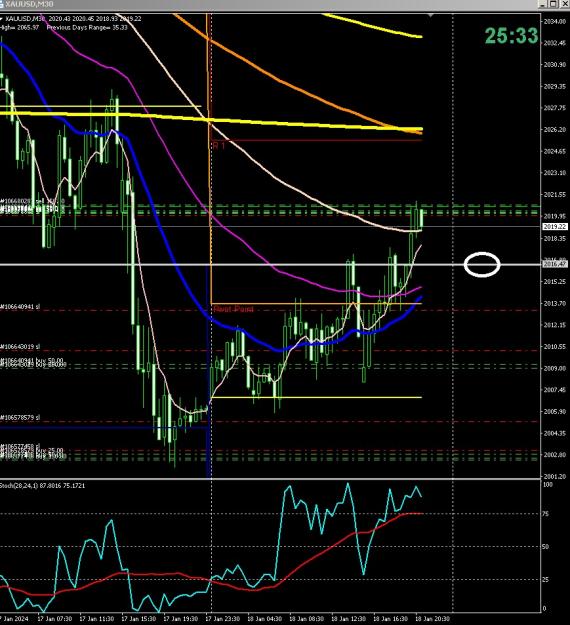Select the R1 resistance level label
570x625 pixels.
[x=219, y=145]
